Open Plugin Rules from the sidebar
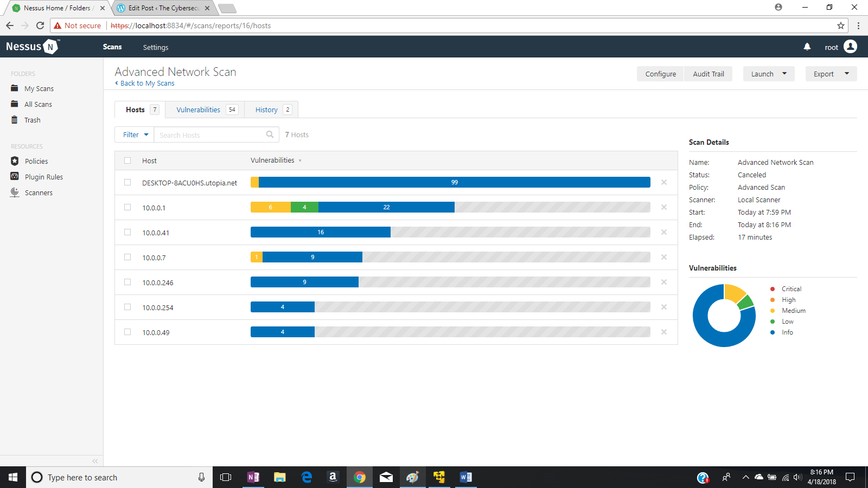Screen dimensions: 868x488 tap(44, 176)
